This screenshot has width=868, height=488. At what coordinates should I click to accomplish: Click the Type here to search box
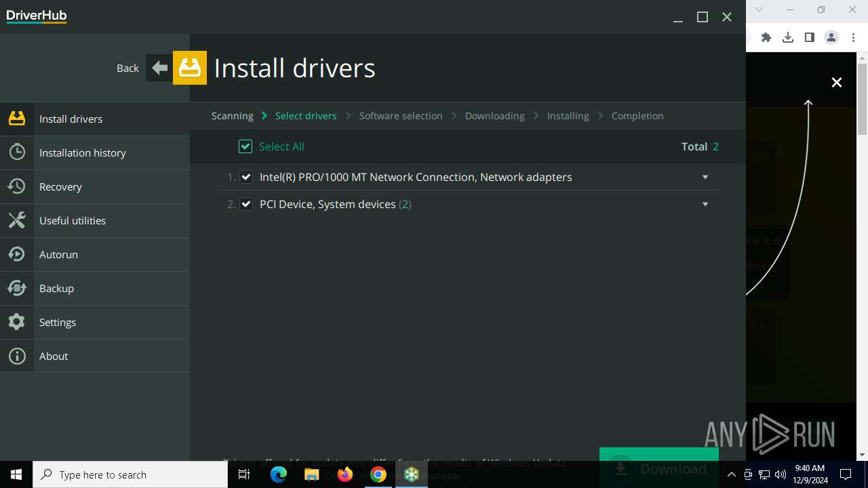pos(130,474)
